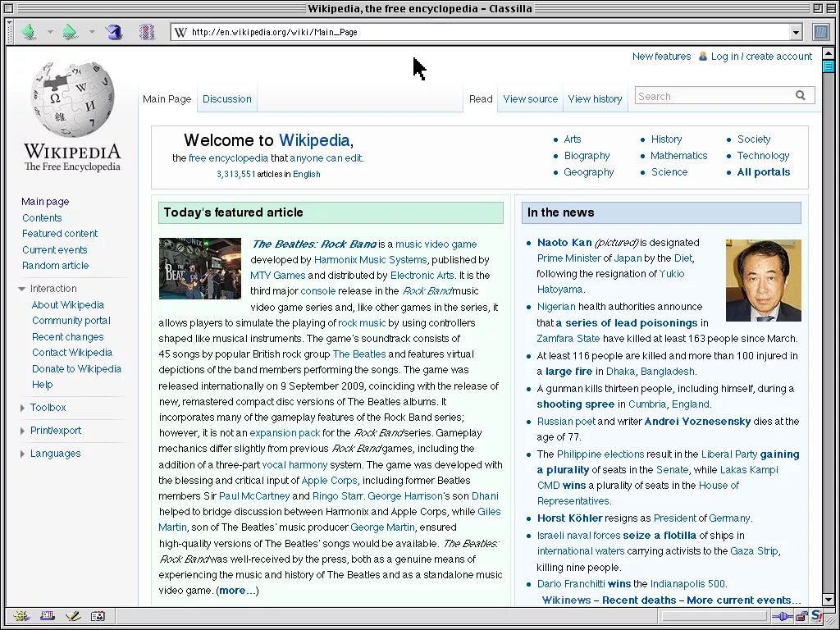Click the Wikipedia globe logo
This screenshot has width=840, height=630.
pos(72,99)
